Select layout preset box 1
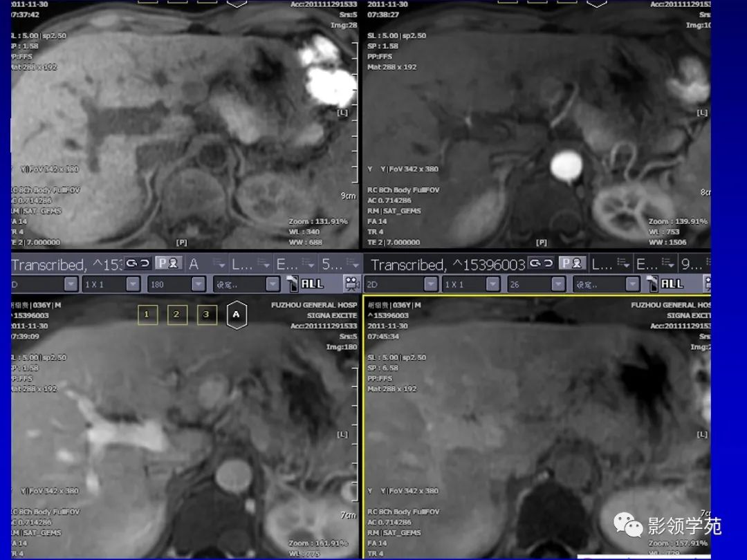Image resolution: width=747 pixels, height=560 pixels. click(x=147, y=315)
